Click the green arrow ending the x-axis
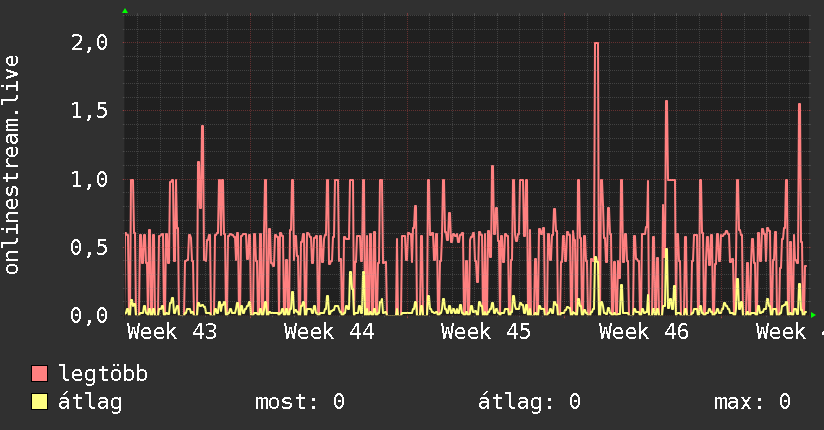The width and height of the screenshot is (824, 430). click(x=813, y=315)
